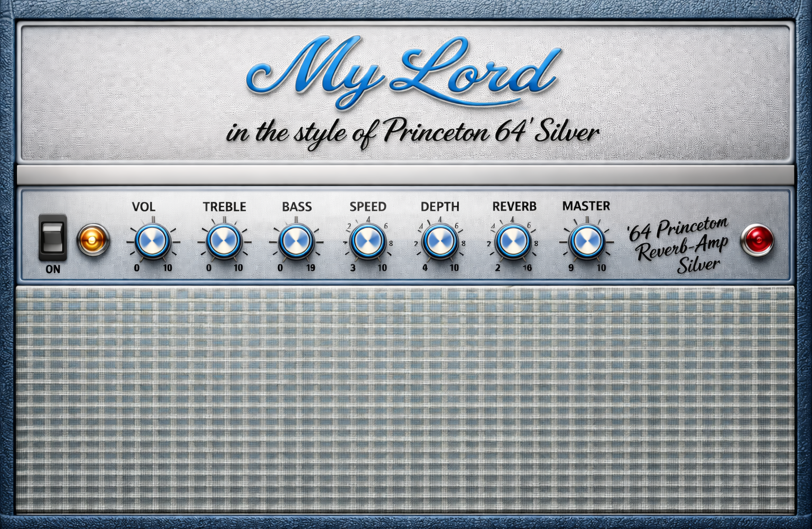The height and width of the screenshot is (529, 812).
Task: Click the red jewel pilot light
Action: 757,240
